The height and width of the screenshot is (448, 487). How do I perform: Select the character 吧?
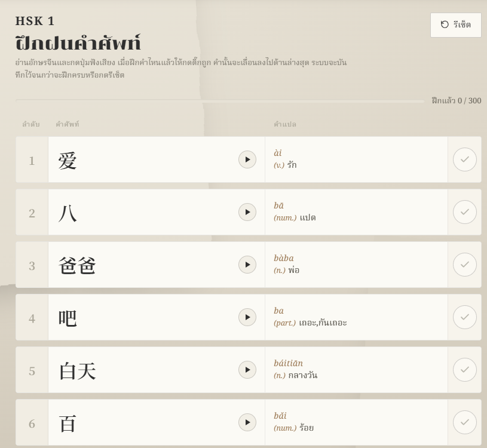click(x=68, y=318)
